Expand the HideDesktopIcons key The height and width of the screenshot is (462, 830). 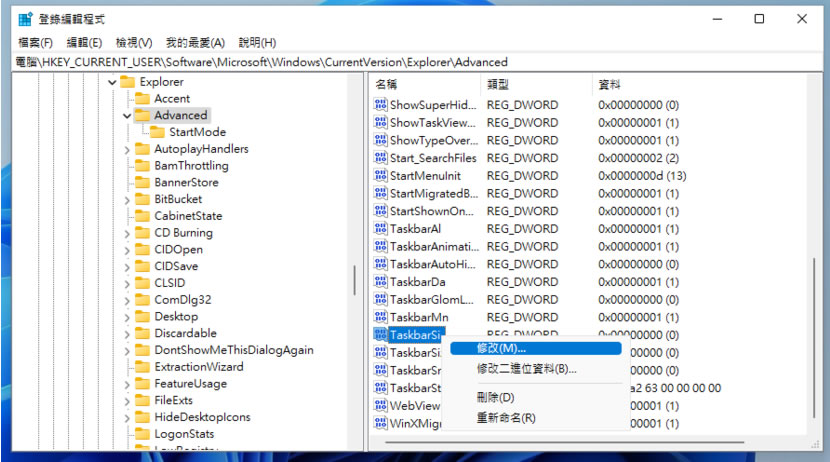click(127, 418)
